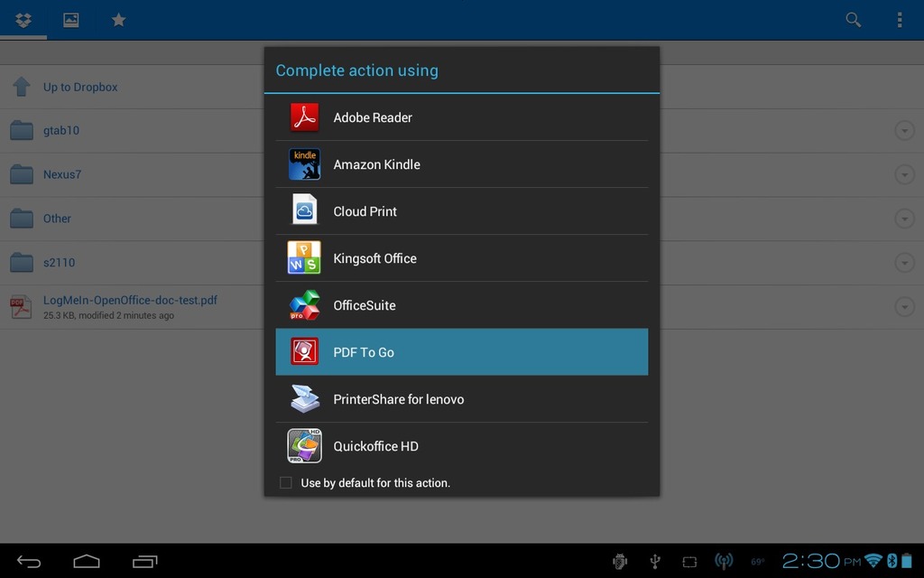Check 'Use by default for this action'
This screenshot has height=578, width=924.
tap(286, 482)
